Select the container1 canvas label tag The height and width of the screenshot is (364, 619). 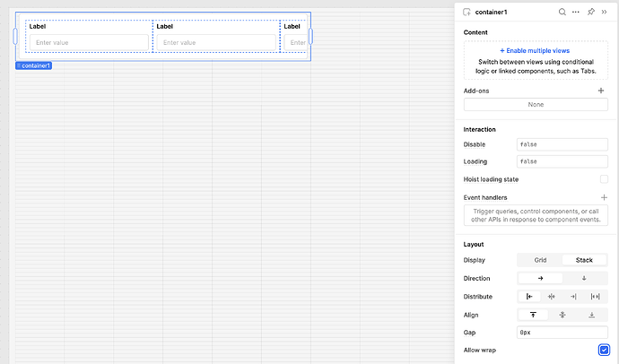pos(33,65)
